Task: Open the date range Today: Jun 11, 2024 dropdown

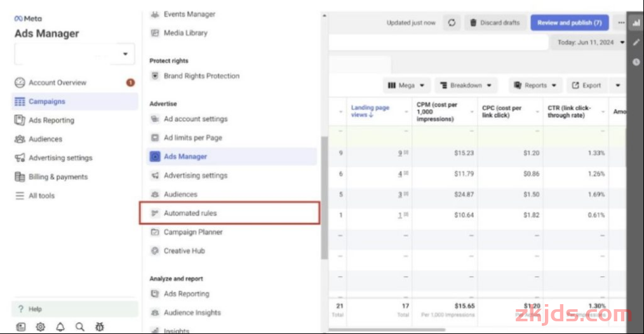Action: pyautogui.click(x=589, y=43)
